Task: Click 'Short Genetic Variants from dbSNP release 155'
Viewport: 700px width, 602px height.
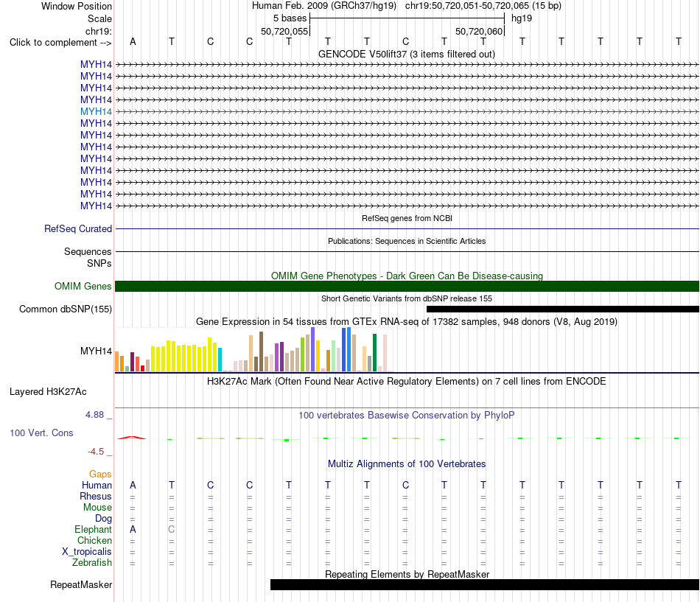Action: (407, 298)
